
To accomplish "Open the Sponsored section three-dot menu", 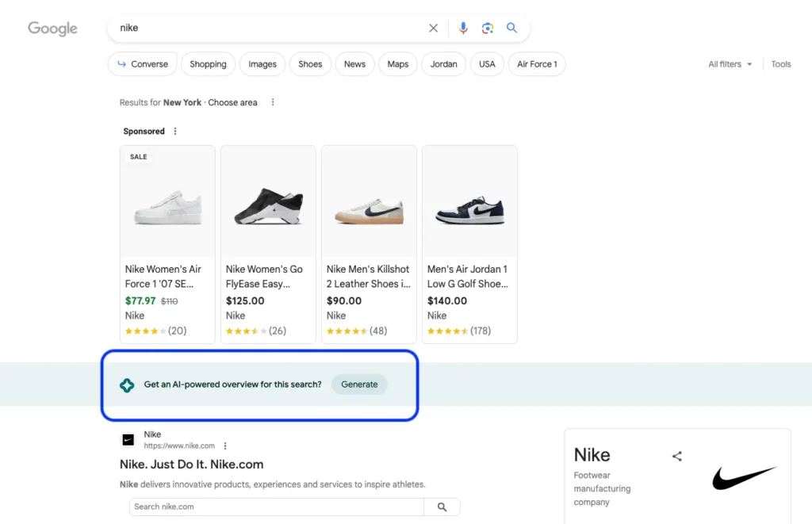I will click(175, 132).
